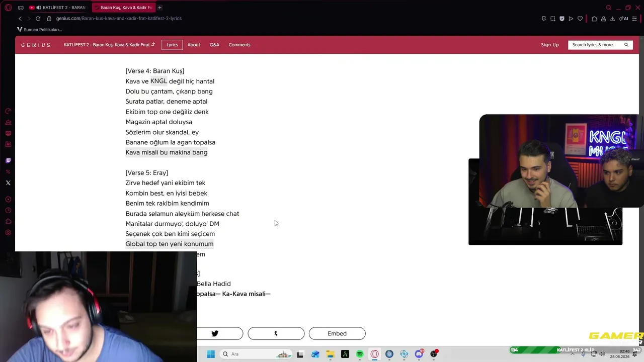This screenshot has width=644, height=362.
Task: Click the taskbar Ara search box
Action: click(x=257, y=354)
